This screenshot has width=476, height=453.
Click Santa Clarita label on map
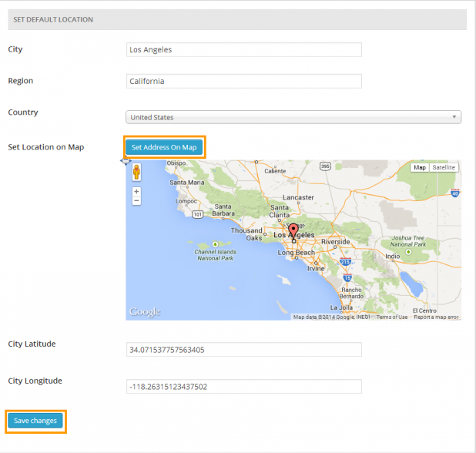(280, 211)
